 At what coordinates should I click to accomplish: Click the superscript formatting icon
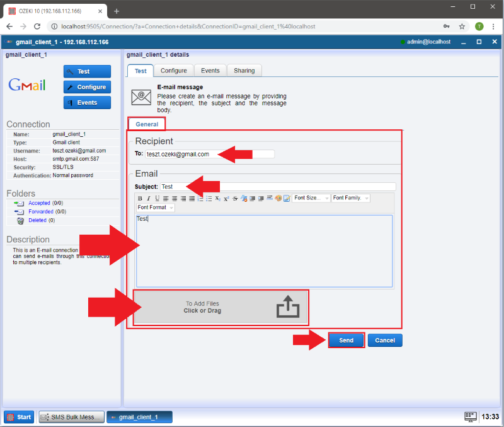pos(226,198)
